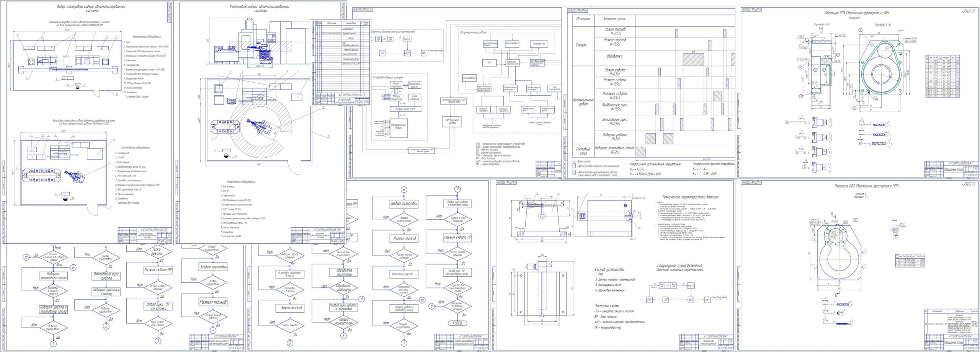980x352 pixels.
Task: Click the 'Кольцевая планировка' subheading on layout sheet
Action: point(84,122)
